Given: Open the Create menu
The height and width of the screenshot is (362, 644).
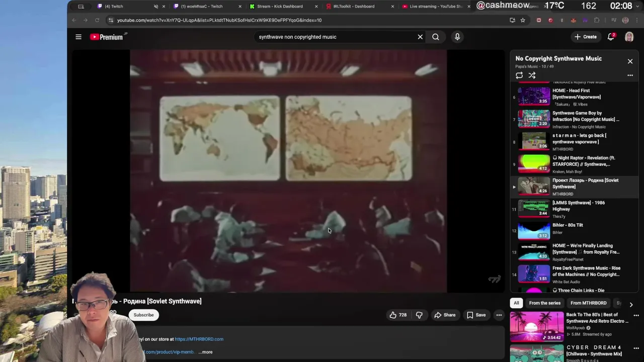Looking at the screenshot, I should [586, 37].
